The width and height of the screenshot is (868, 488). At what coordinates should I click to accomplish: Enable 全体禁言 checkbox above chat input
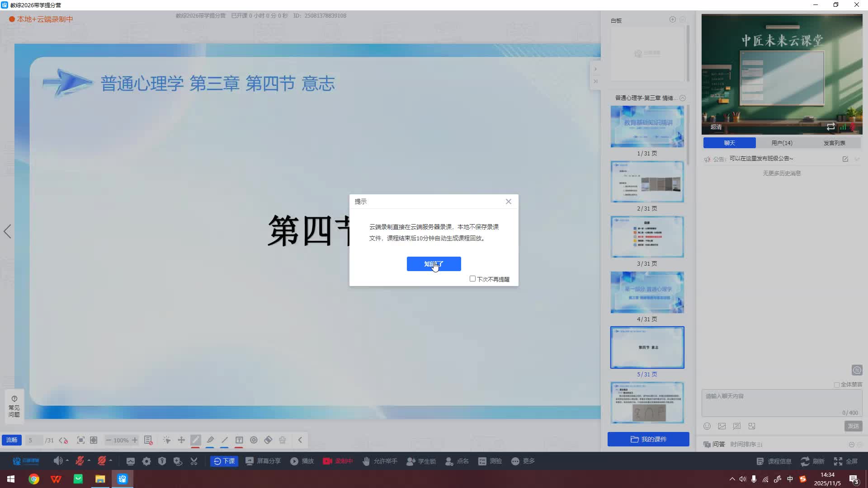[837, 384]
